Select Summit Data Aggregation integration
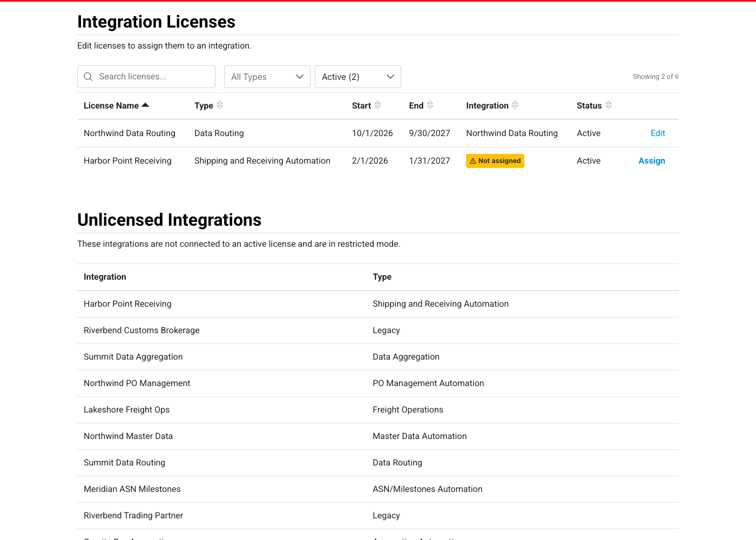Viewport: 756px width, 540px height. [133, 357]
